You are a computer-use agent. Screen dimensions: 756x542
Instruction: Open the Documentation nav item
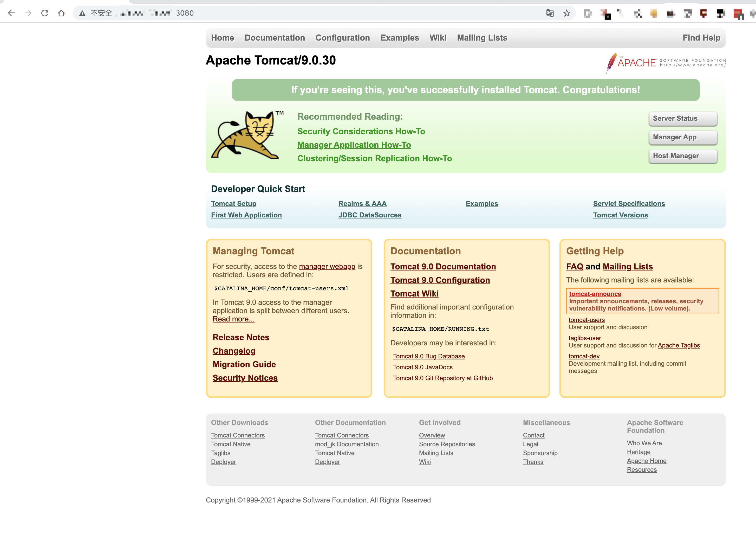(x=275, y=38)
